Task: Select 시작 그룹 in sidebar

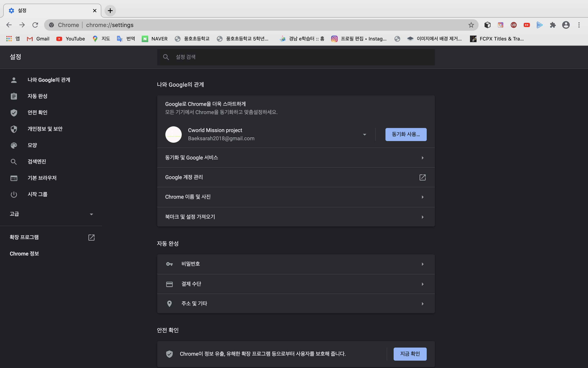Action: point(37,194)
